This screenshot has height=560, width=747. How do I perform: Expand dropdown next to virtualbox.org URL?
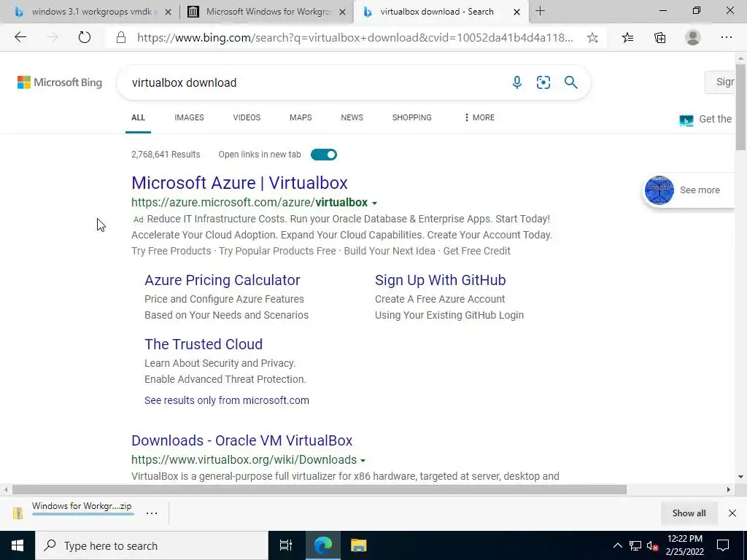(x=363, y=461)
